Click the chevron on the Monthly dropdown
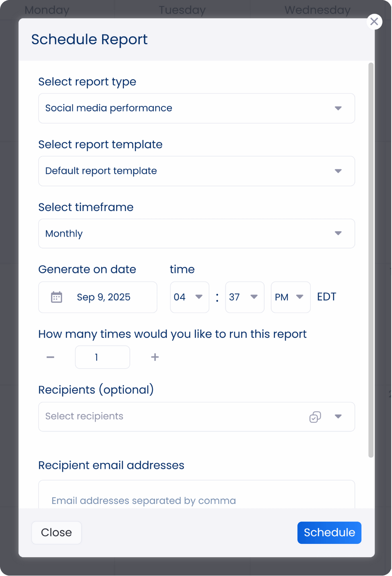 pyautogui.click(x=338, y=233)
